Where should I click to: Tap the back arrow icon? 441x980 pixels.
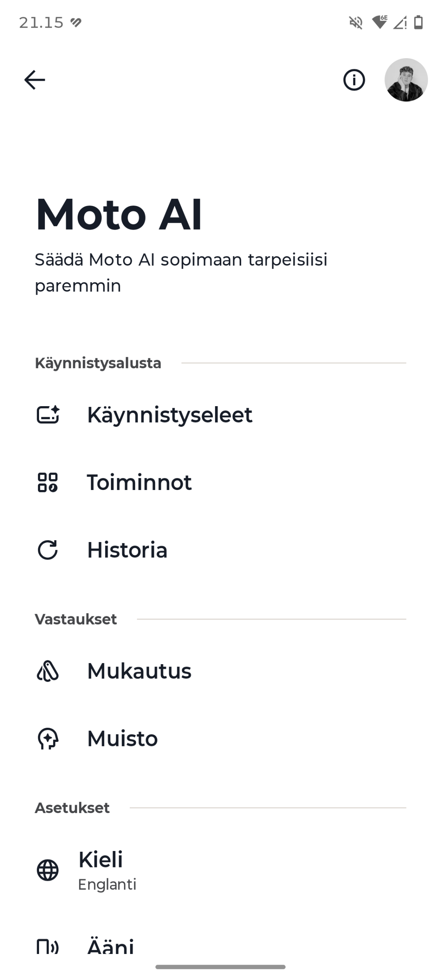point(34,80)
